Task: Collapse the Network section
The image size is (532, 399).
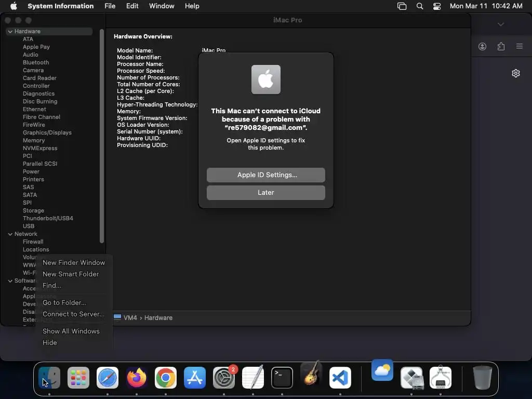Action: [10, 234]
